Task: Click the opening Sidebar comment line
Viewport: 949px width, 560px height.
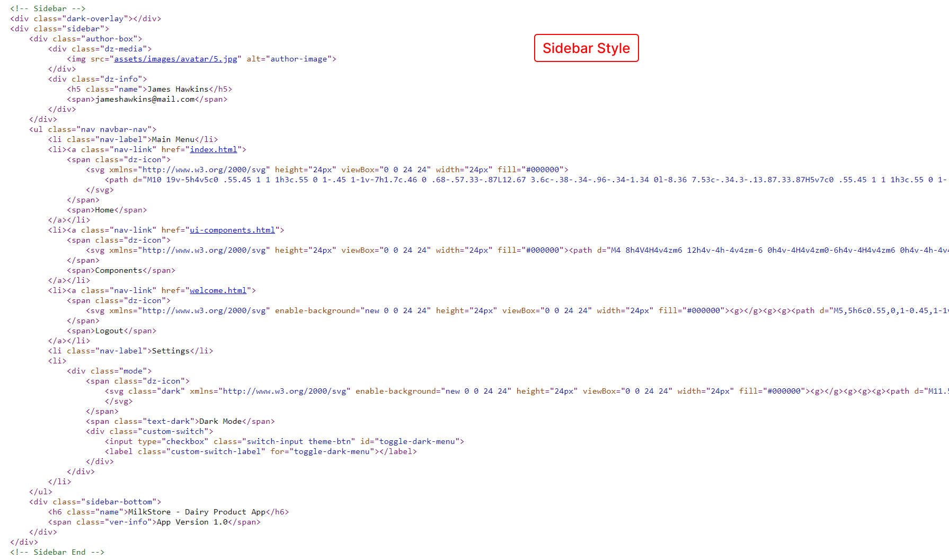Action: pyautogui.click(x=48, y=8)
